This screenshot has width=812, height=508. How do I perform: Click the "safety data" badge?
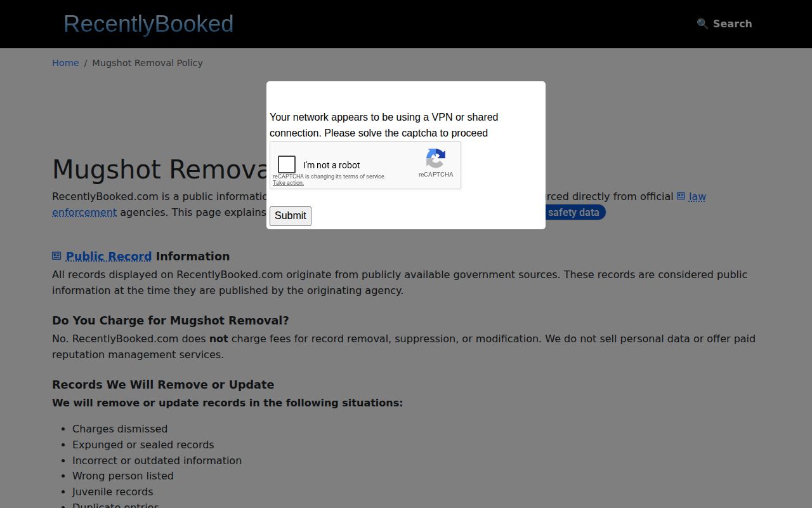(573, 212)
